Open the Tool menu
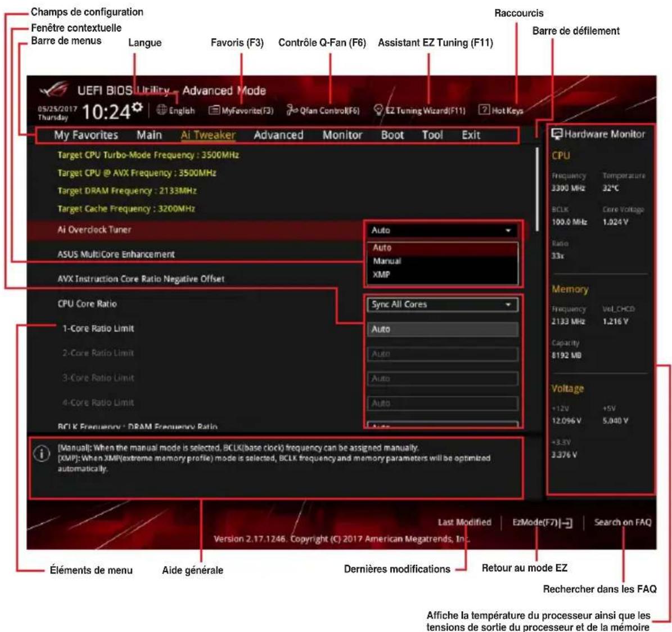The height and width of the screenshot is (632, 672). 432,135
